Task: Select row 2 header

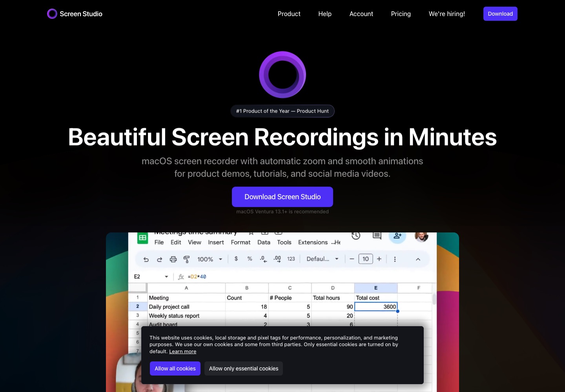Action: pyautogui.click(x=138, y=307)
